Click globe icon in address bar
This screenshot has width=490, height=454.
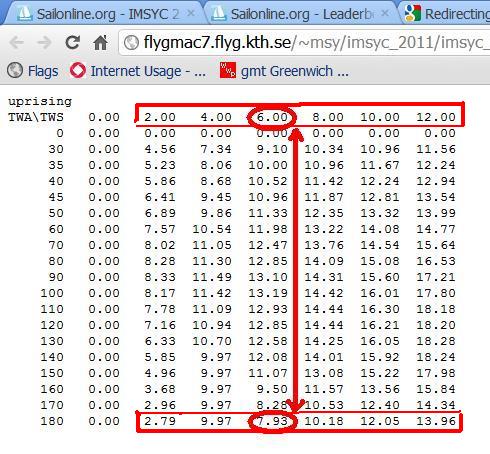131,43
